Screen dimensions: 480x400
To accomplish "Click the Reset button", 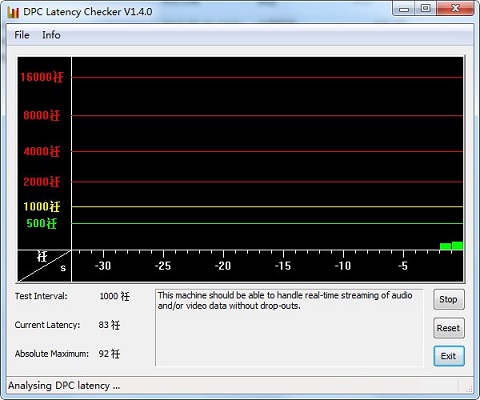I will [449, 328].
